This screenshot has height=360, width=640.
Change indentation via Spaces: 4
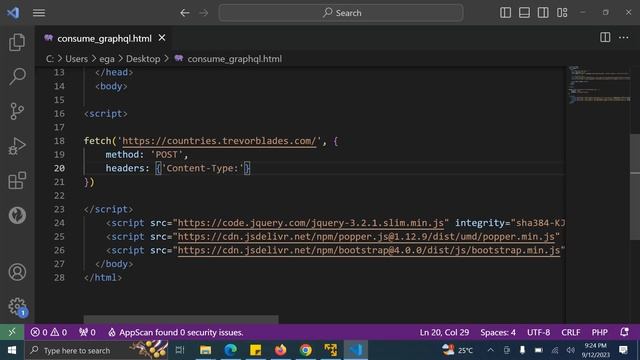(x=498, y=332)
